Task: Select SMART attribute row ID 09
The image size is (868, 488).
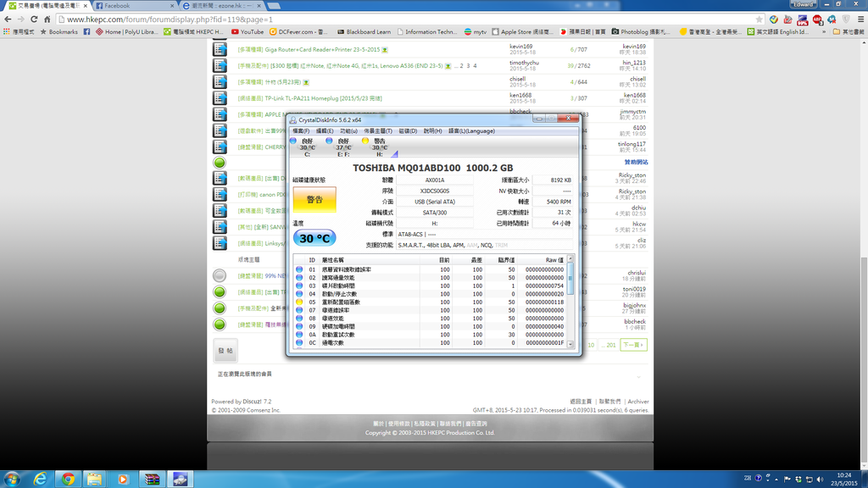Action: (430, 326)
